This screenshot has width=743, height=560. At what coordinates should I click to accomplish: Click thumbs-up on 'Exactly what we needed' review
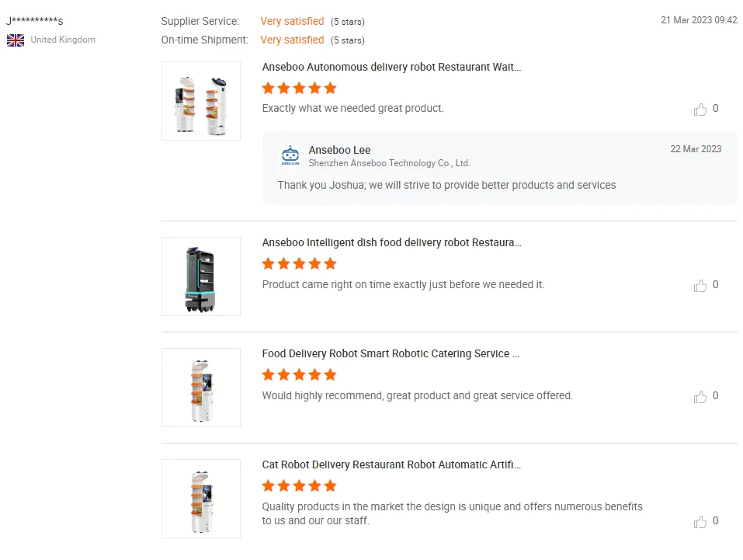click(700, 110)
